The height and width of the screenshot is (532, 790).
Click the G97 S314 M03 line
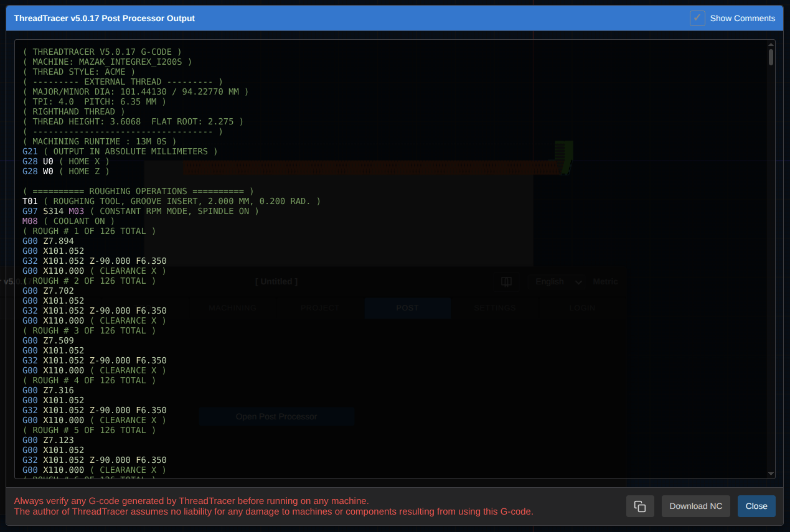(141, 211)
